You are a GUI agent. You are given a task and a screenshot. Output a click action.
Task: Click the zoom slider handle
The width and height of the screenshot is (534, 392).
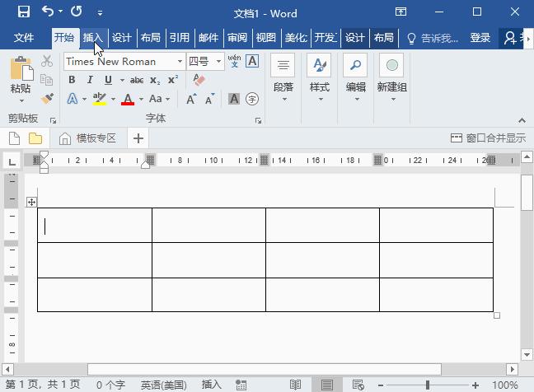[x=428, y=385]
